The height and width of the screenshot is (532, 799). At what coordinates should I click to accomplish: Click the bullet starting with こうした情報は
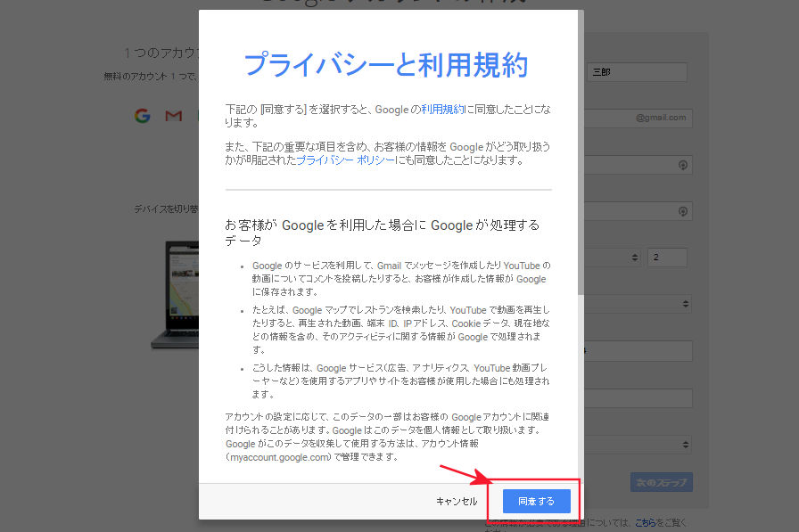(401, 381)
